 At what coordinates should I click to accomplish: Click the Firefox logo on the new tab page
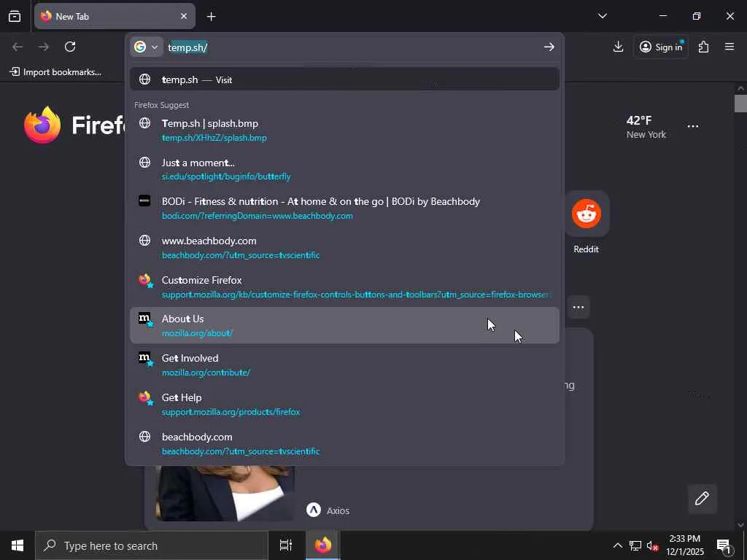coord(42,125)
